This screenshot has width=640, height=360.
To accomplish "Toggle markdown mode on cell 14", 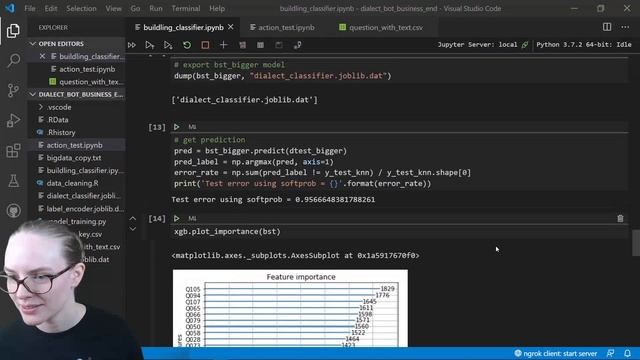I will pyautogui.click(x=192, y=218).
